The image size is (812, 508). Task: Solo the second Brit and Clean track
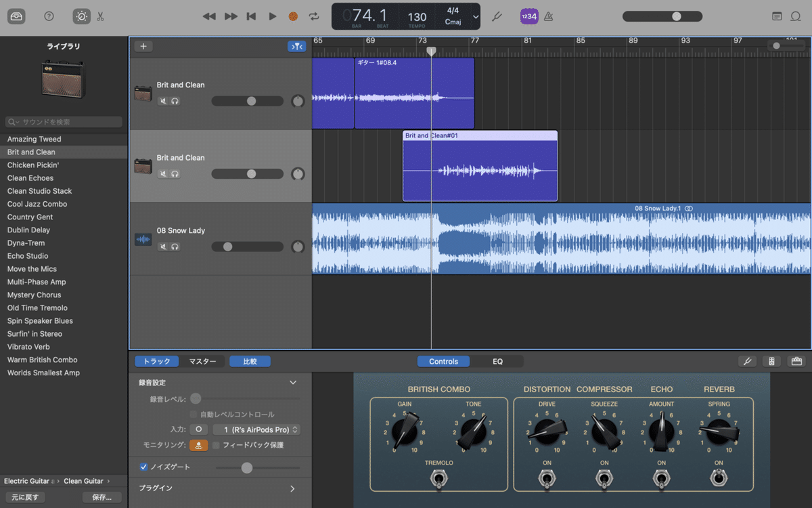[175, 174]
